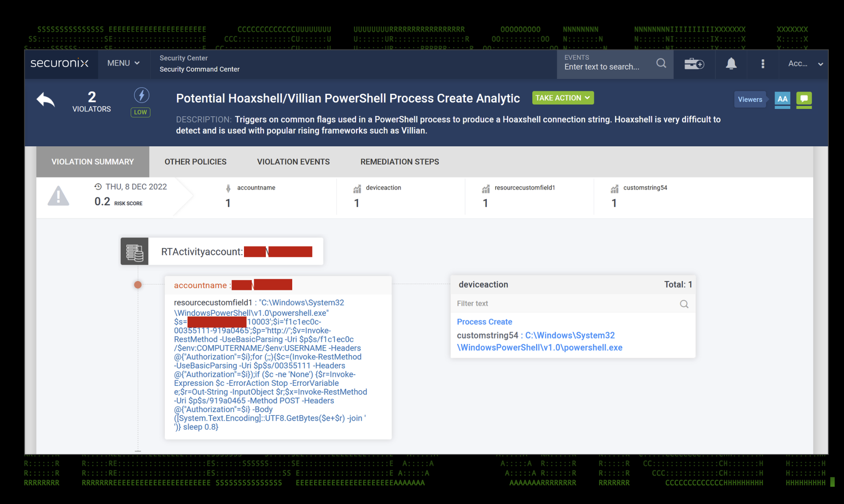Open the TAKE ACTION dropdown
The height and width of the screenshot is (504, 844).
[x=563, y=98]
